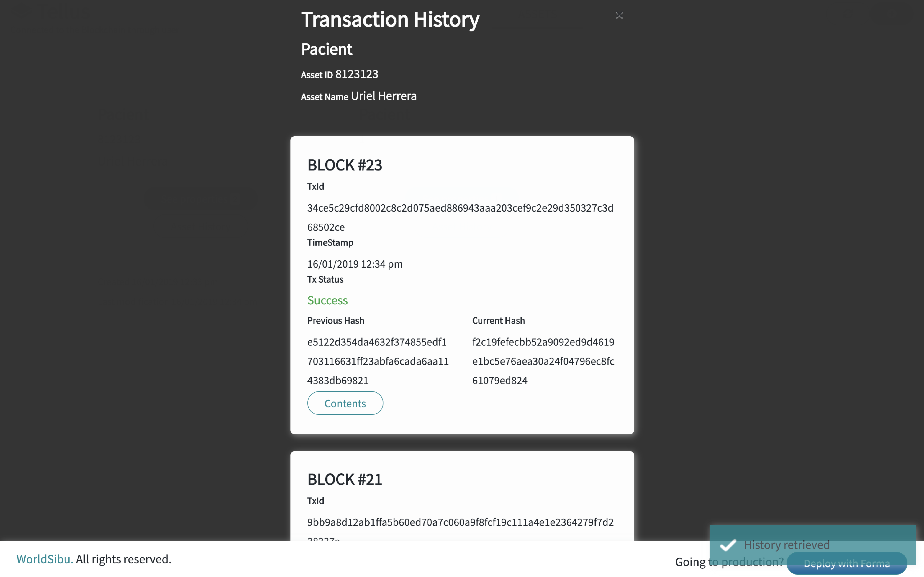Viewport: 924px width, 577px height.
Task: Click the Transaction History title
Action: [x=390, y=20]
